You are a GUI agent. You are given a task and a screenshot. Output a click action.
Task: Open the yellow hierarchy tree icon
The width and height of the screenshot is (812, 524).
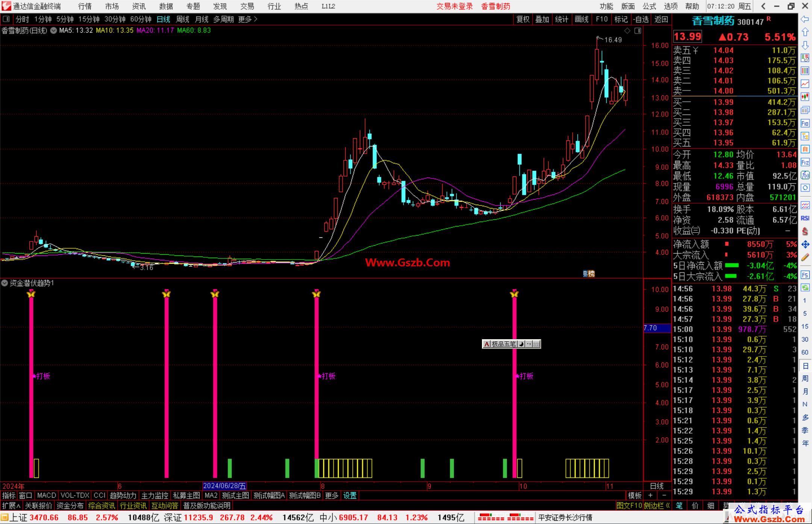(805, 136)
